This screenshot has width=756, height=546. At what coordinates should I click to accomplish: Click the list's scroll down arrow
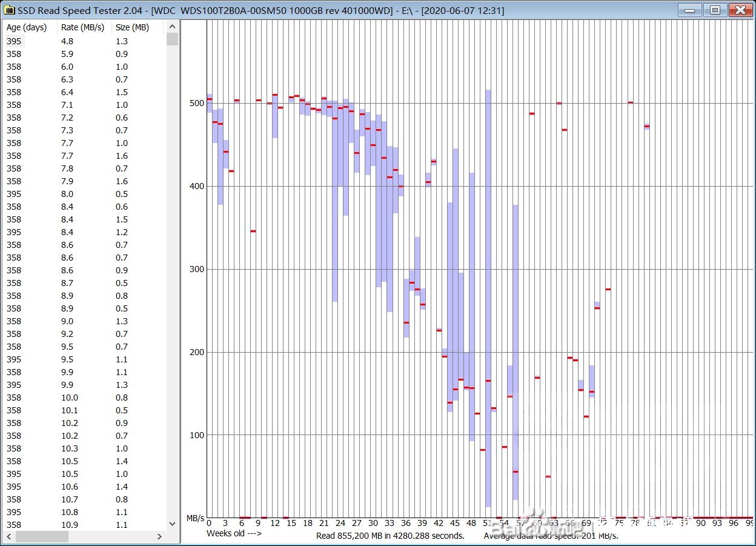coord(173,524)
